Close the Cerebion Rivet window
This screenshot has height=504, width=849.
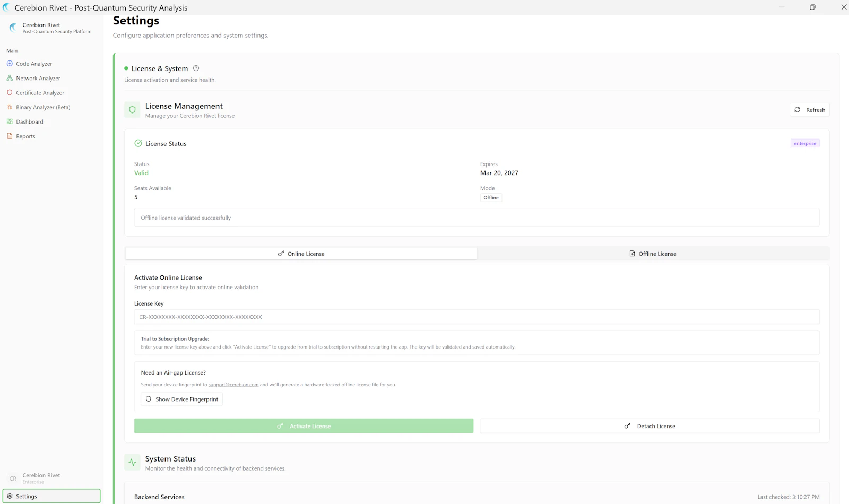point(843,7)
